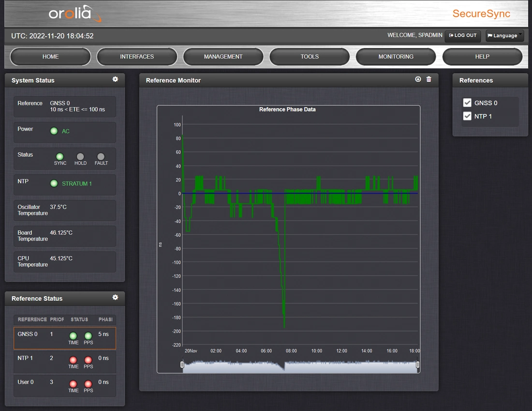This screenshot has height=411, width=532.
Task: Click the WELCOME, SPADMIN text
Action: tap(415, 35)
